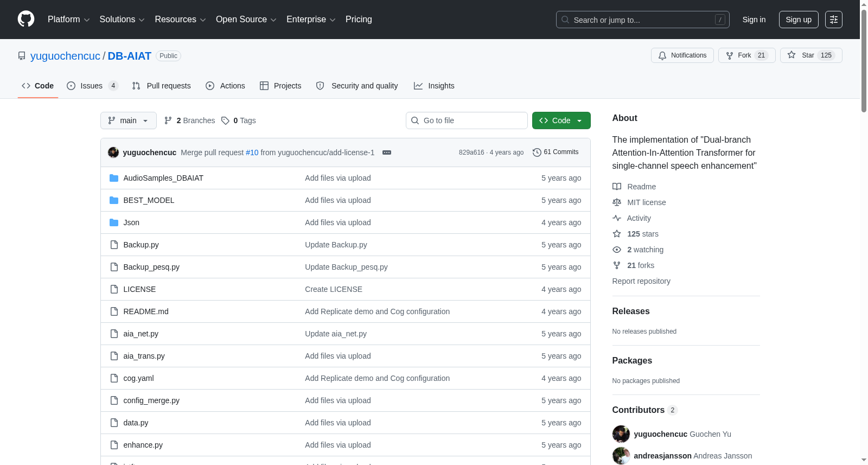868x465 pixels.
Task: Click the repository icon before yuguochencuc
Action: (22, 56)
